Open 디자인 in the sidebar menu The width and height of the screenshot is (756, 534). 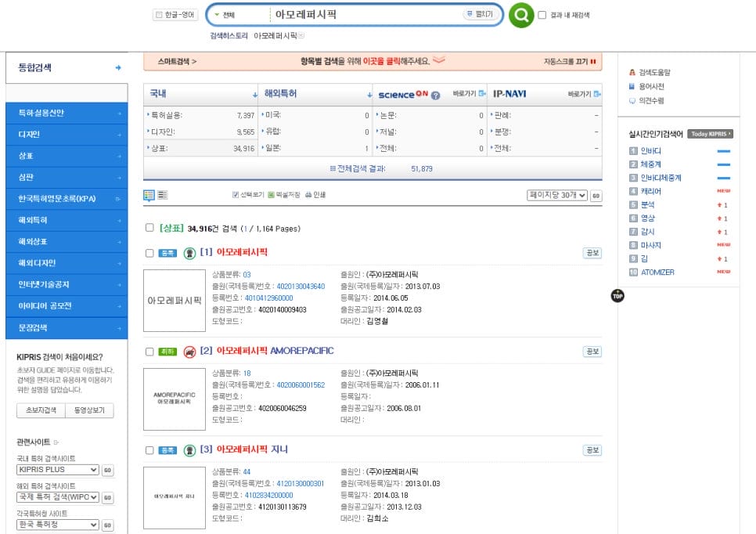click(67, 135)
